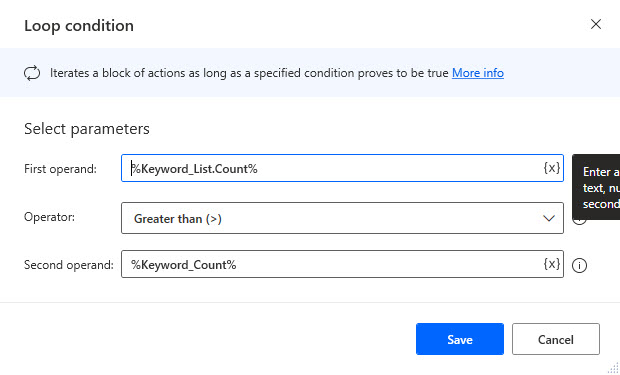Click info icon beside Second operand
620x375 pixels.
click(x=579, y=265)
